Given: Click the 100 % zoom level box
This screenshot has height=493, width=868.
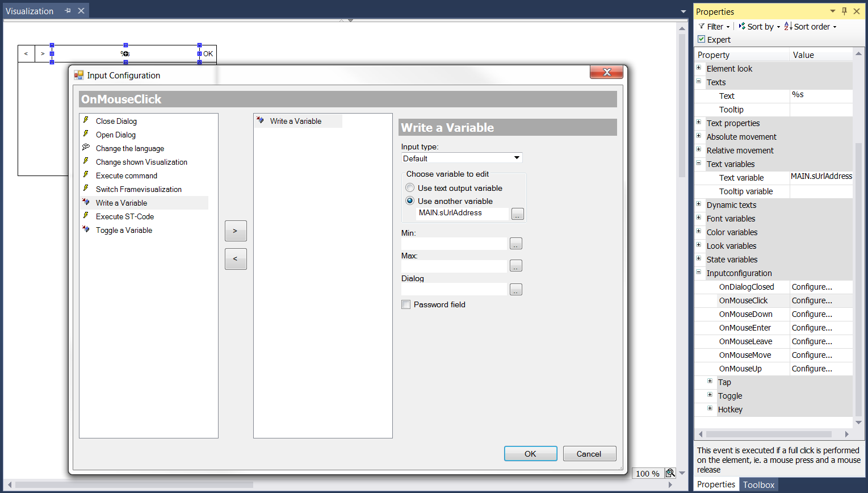Looking at the screenshot, I should click(647, 473).
